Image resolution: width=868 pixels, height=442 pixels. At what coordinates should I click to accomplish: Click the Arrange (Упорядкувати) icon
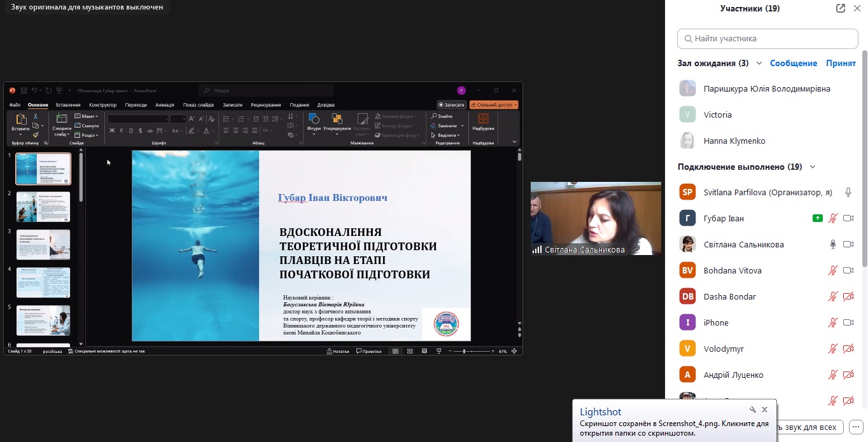pos(337,120)
